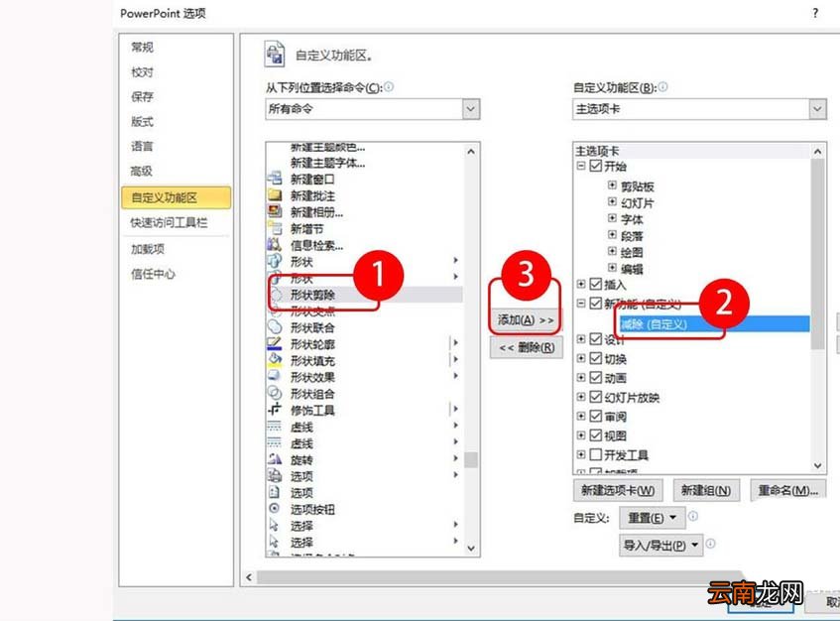
Task: Toggle the 插入 tab checkbox
Action: tap(596, 284)
